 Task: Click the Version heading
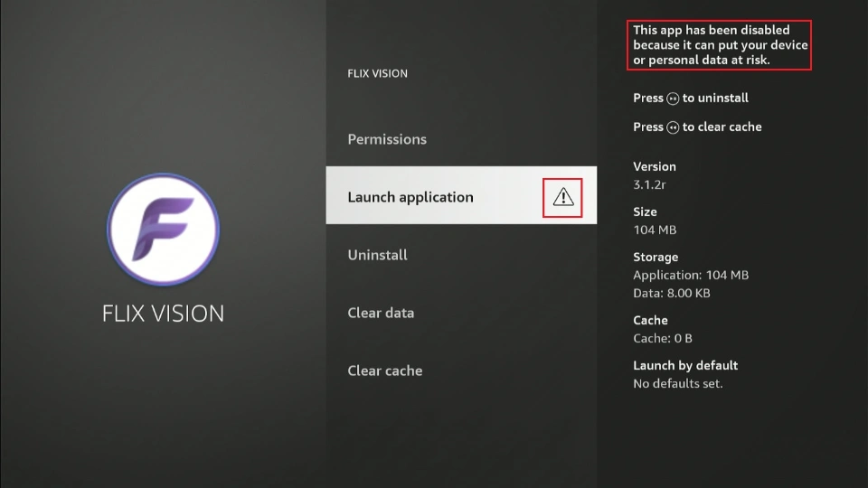[655, 166]
